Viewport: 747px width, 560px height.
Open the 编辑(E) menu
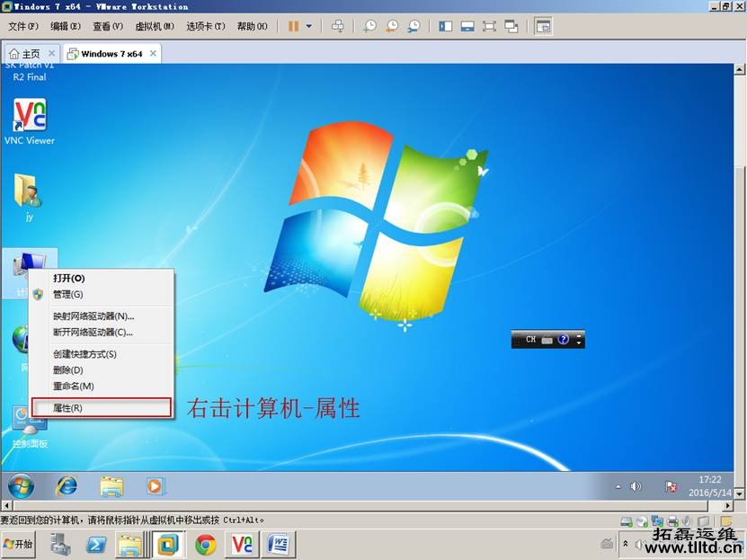click(66, 26)
